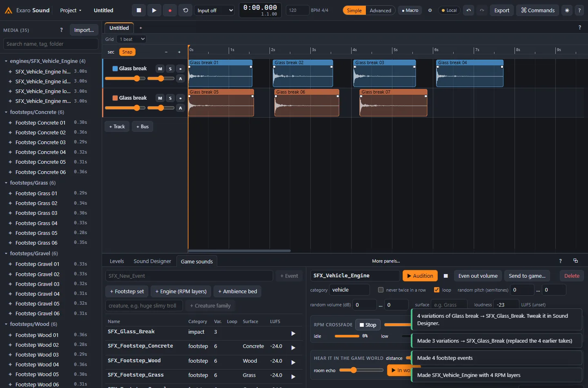Arm recording with the red Record button

(x=170, y=10)
